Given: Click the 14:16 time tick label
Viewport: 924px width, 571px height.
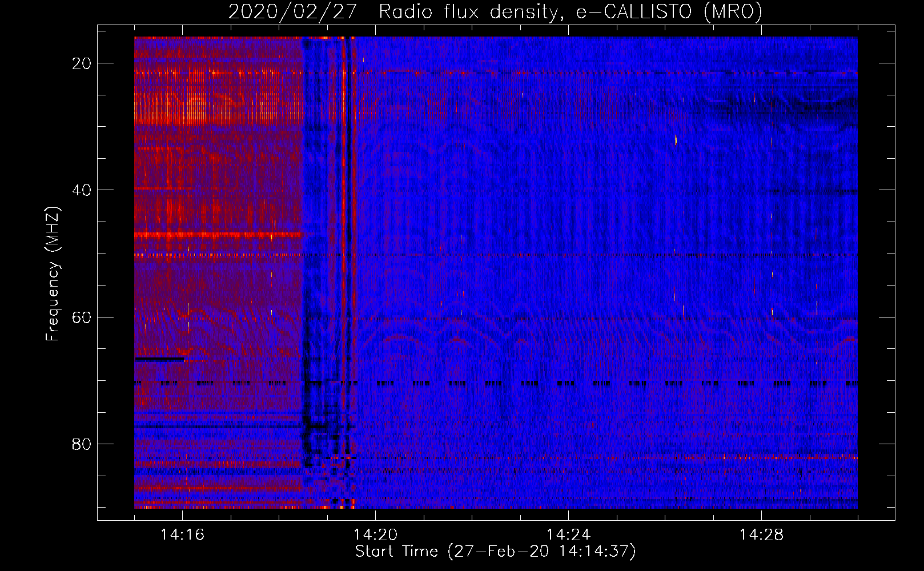Looking at the screenshot, I should [182, 535].
